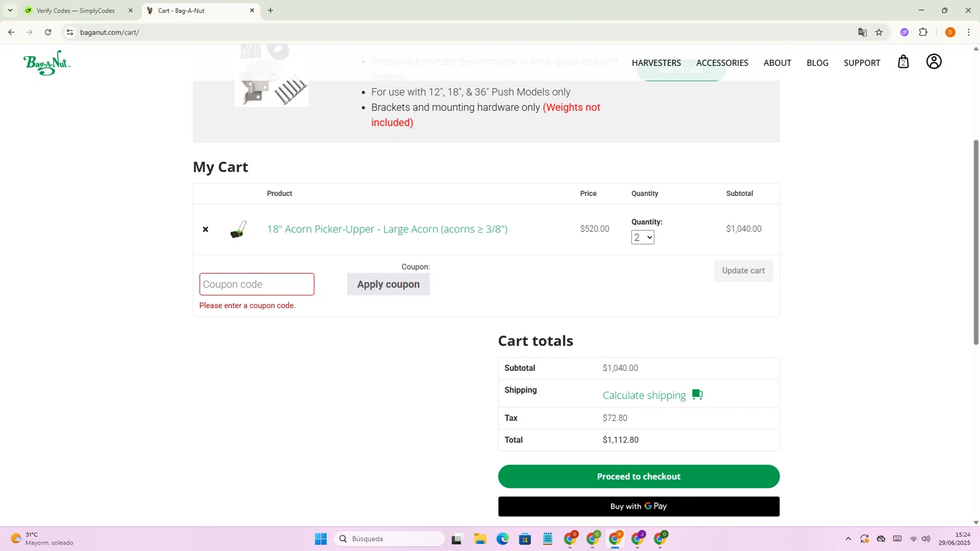Open the Chrome profile avatar
This screenshot has width=980, height=551.
[950, 32]
